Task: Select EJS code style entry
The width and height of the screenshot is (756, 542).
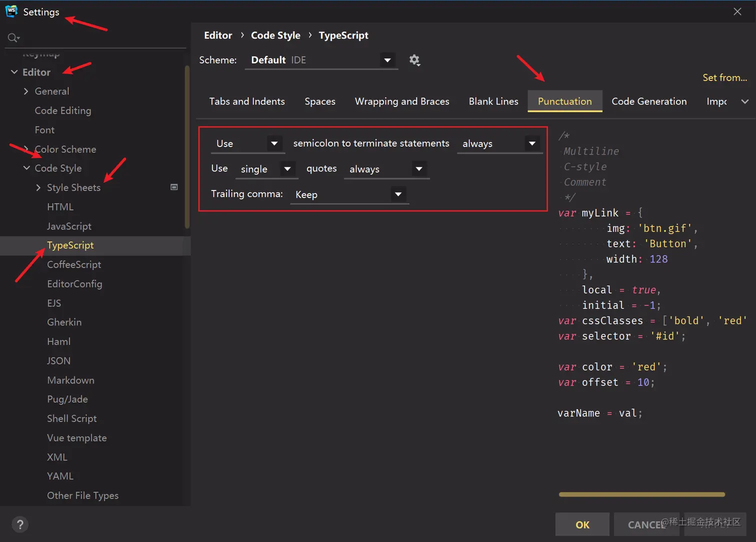Action: point(54,303)
